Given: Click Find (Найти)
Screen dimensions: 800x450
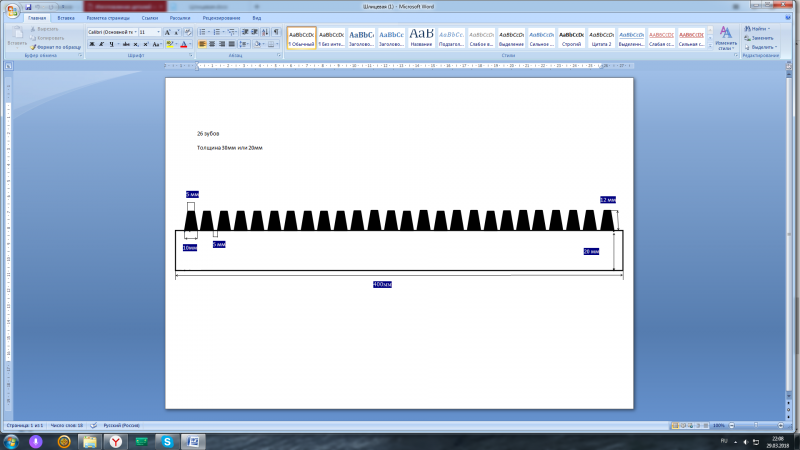Looking at the screenshot, I should pyautogui.click(x=757, y=29).
